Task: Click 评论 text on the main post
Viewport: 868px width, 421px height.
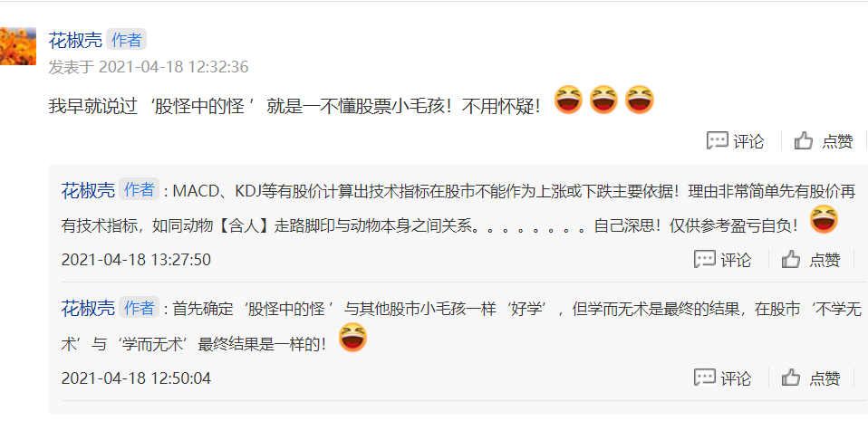Action: pos(748,141)
